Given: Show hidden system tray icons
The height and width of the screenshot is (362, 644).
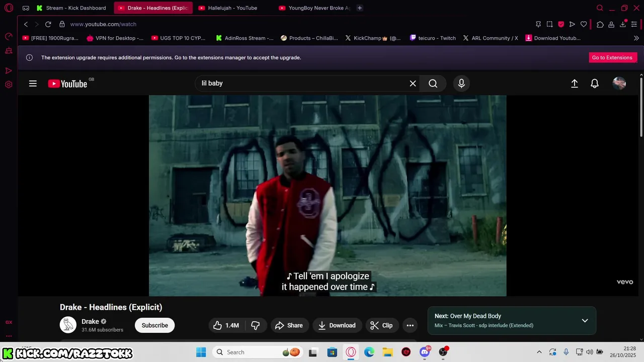Looking at the screenshot, I should [x=539, y=352].
